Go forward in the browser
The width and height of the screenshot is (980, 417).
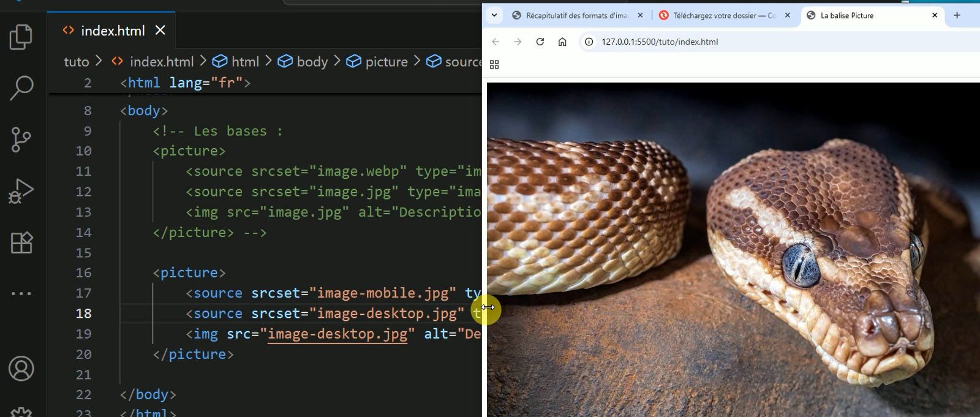point(518,42)
